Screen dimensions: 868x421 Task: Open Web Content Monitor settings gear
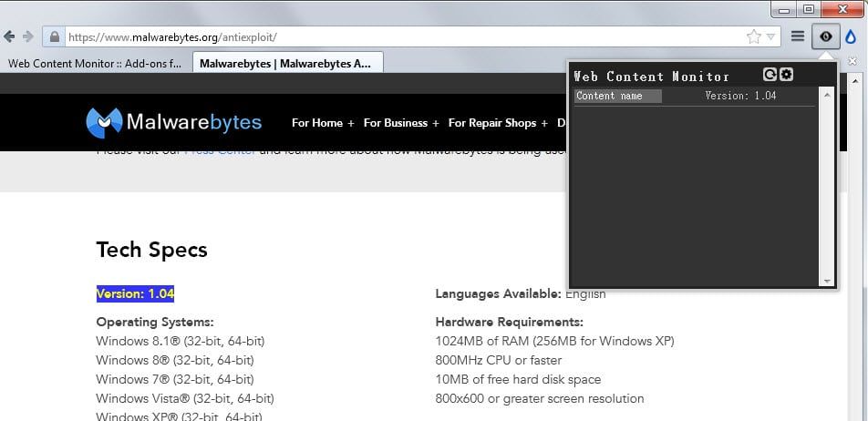(x=786, y=74)
